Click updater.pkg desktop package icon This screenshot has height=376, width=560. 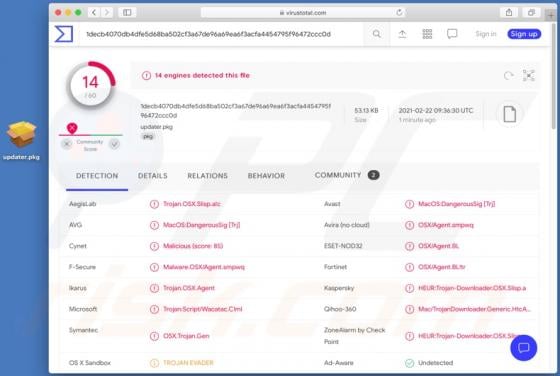coord(21,134)
